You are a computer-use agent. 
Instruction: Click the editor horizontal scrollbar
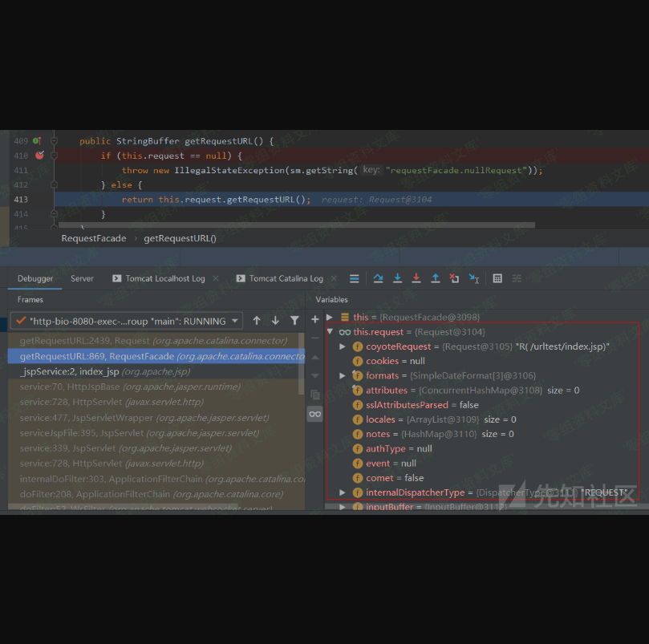[297, 225]
